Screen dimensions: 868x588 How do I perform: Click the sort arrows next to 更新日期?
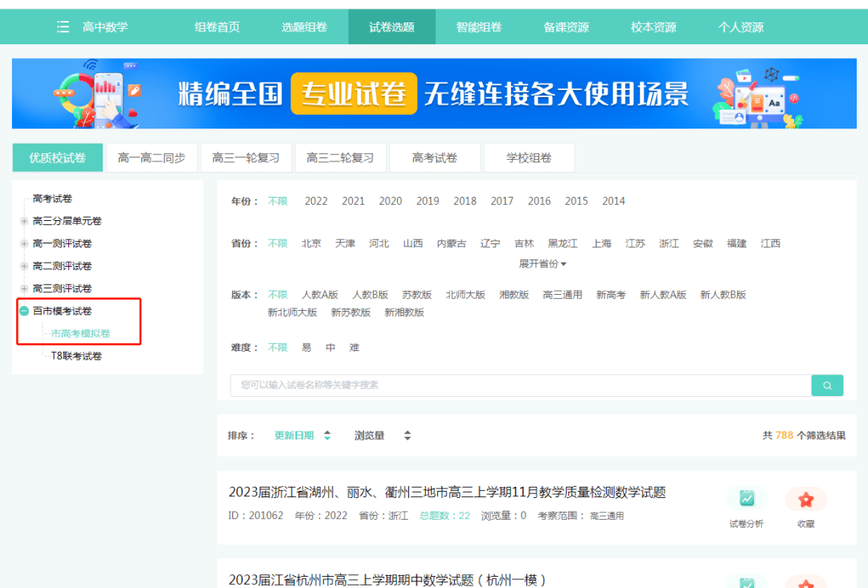pos(327,435)
